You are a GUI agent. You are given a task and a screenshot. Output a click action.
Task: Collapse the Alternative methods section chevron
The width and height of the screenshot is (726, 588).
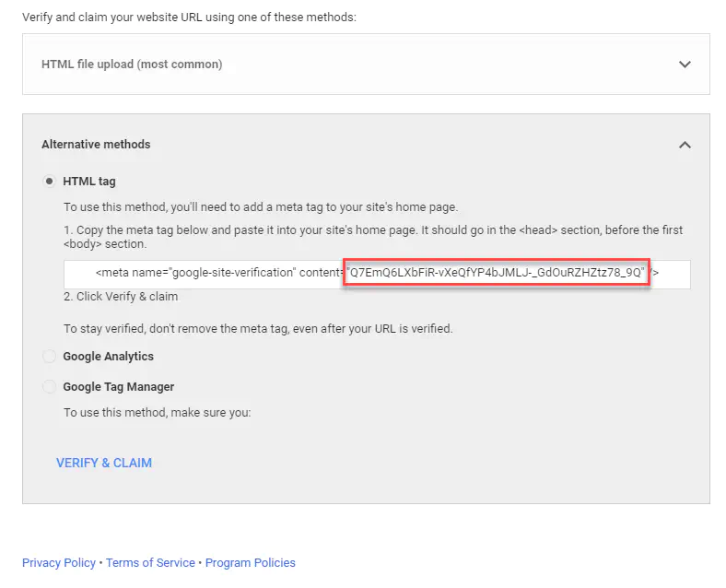pyautogui.click(x=685, y=145)
